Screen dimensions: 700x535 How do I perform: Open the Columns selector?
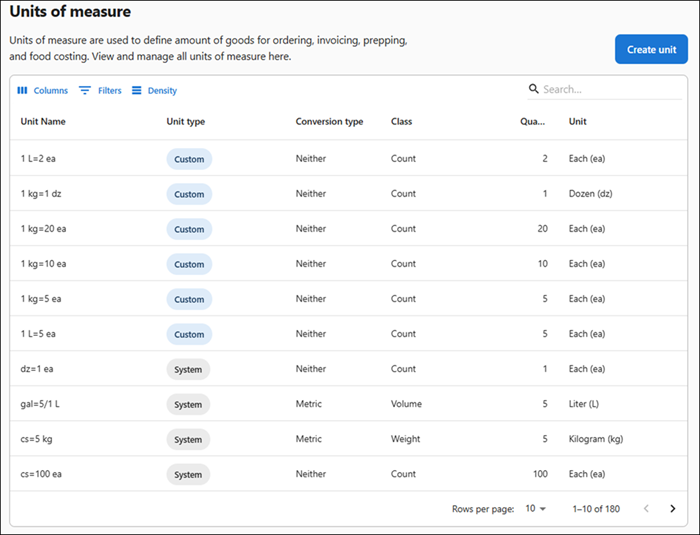[x=42, y=91]
